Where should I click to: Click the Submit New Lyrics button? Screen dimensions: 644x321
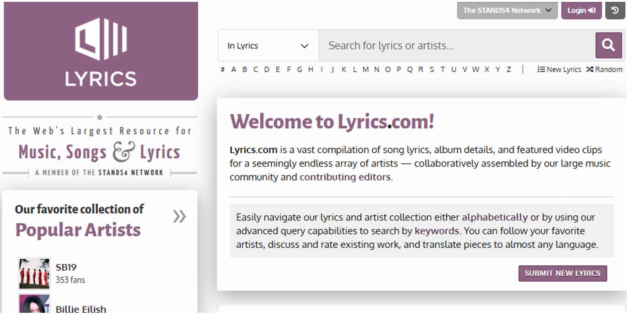(x=562, y=273)
